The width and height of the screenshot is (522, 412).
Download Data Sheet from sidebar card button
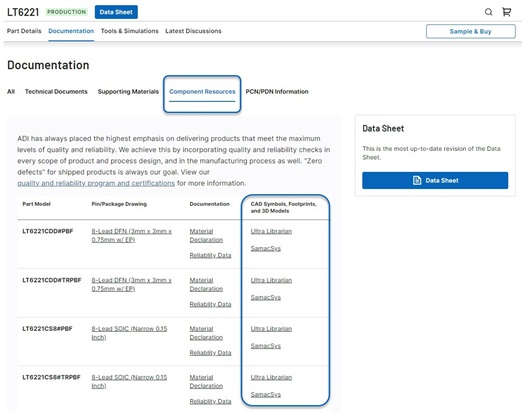point(435,180)
